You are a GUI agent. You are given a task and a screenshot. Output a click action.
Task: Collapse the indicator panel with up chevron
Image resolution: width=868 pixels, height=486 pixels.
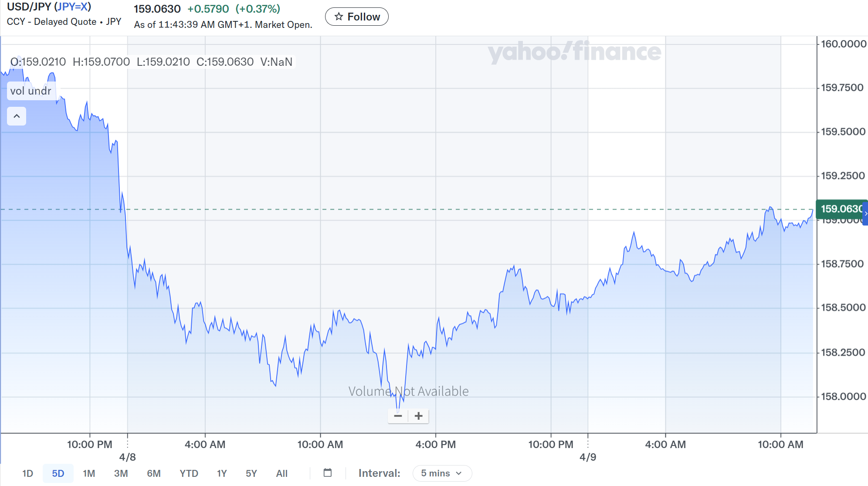coord(17,116)
